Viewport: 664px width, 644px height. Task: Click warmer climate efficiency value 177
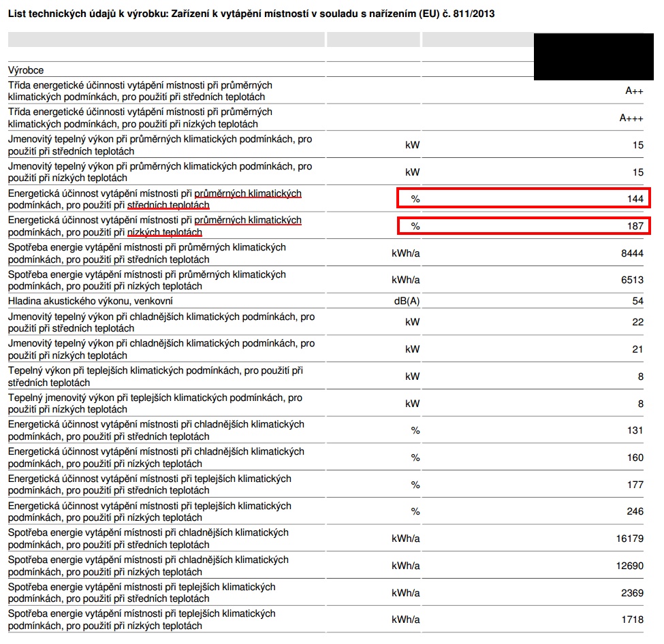point(635,485)
